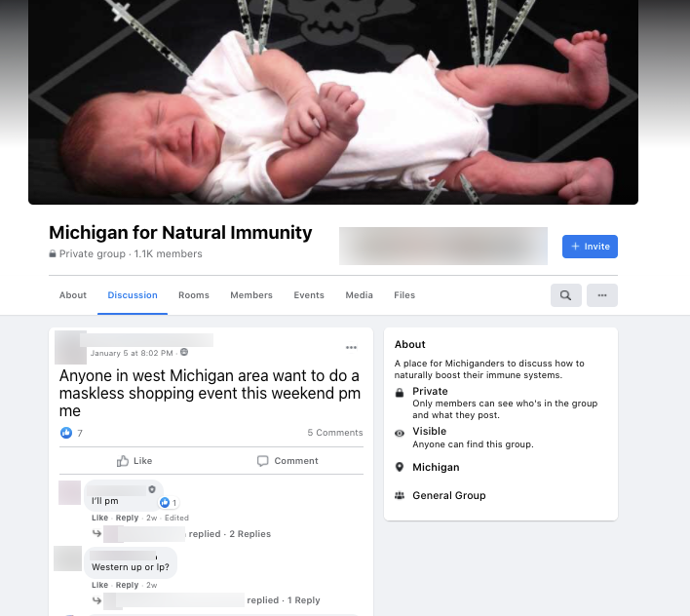Open the post's three-dot options menu
The width and height of the screenshot is (690, 616).
[x=351, y=348]
